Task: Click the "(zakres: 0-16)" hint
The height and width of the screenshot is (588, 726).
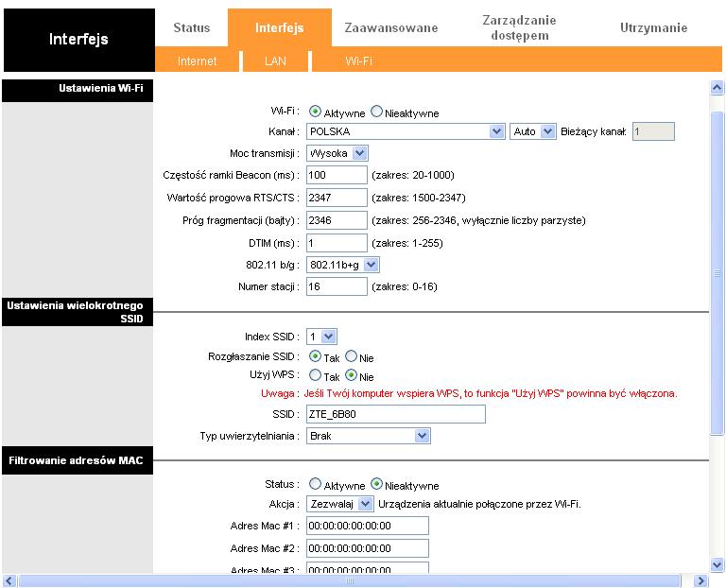Action: click(x=405, y=286)
